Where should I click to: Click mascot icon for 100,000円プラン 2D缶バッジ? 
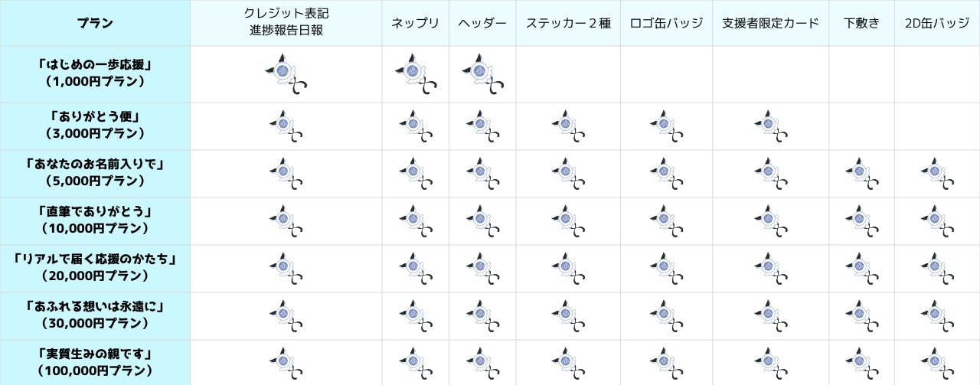937,363
